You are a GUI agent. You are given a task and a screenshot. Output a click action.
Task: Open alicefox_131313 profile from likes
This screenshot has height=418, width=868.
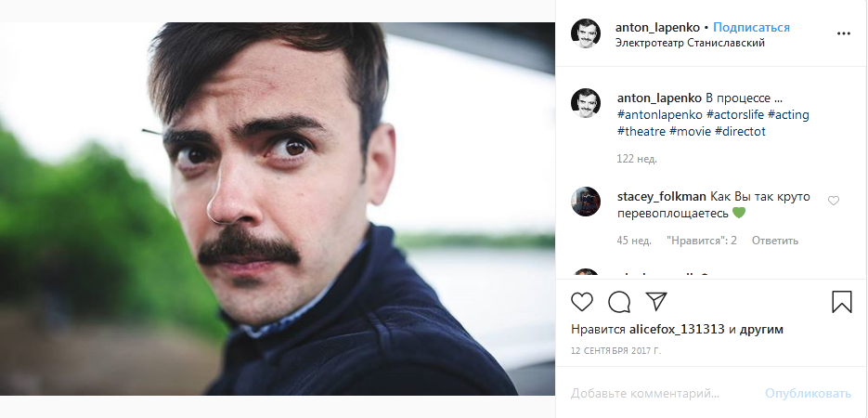click(678, 330)
